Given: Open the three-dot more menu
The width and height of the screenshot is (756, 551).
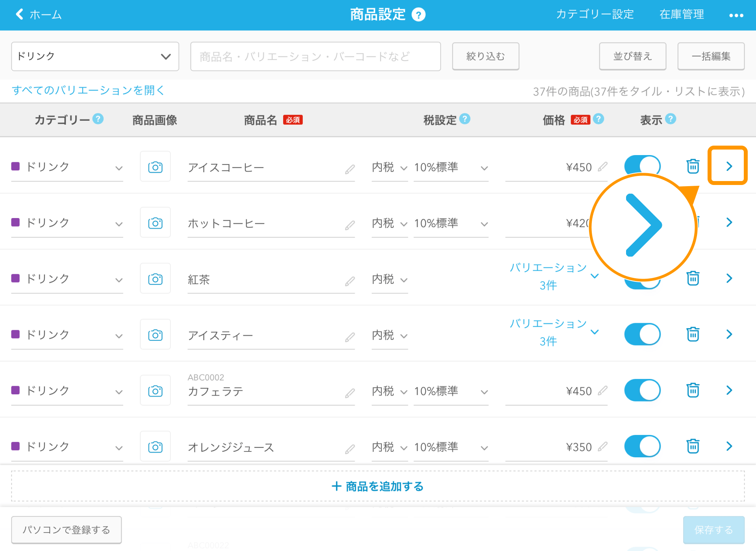Looking at the screenshot, I should pyautogui.click(x=736, y=15).
